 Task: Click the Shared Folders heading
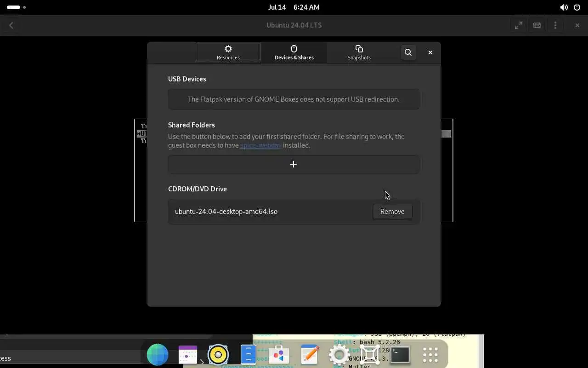click(x=192, y=125)
